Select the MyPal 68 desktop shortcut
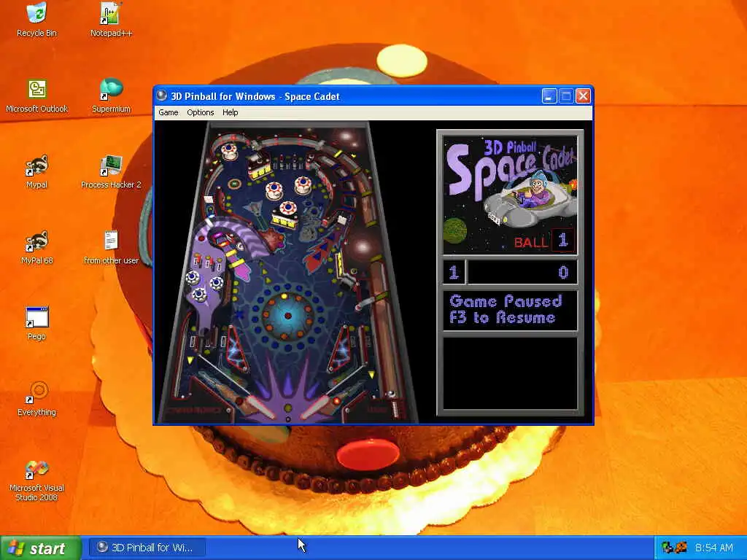 pyautogui.click(x=36, y=247)
